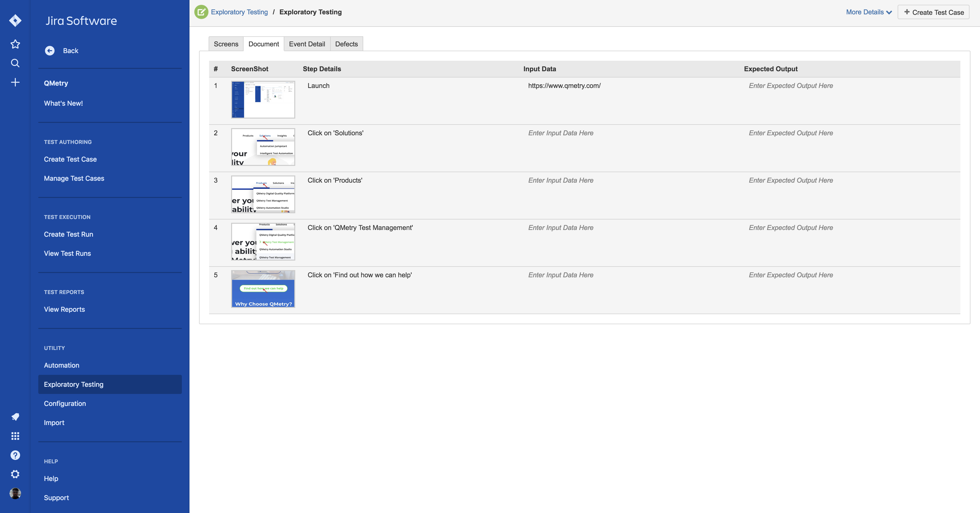Go to the Defects tab
This screenshot has width=980, height=513.
pos(347,44)
